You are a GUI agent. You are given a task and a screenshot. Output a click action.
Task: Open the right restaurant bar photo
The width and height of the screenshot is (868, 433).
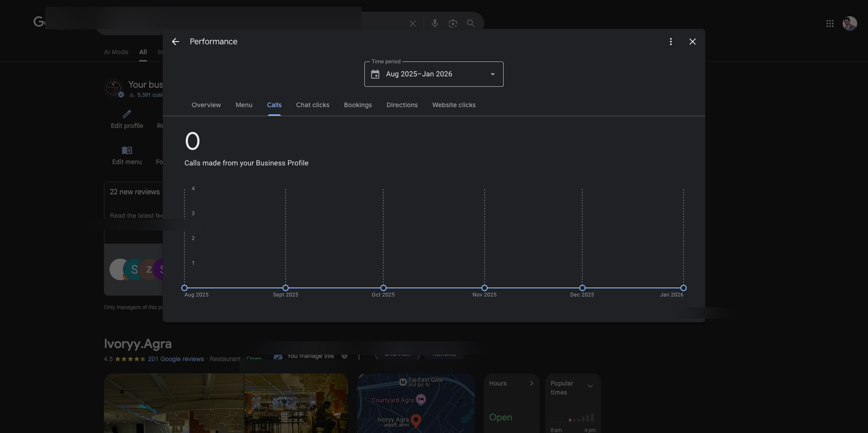296,403
